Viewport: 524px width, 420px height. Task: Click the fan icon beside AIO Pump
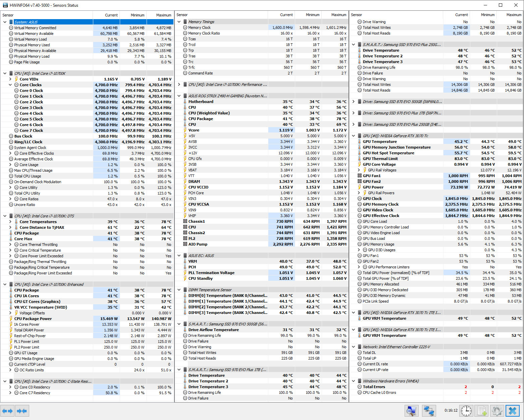tap(185, 244)
